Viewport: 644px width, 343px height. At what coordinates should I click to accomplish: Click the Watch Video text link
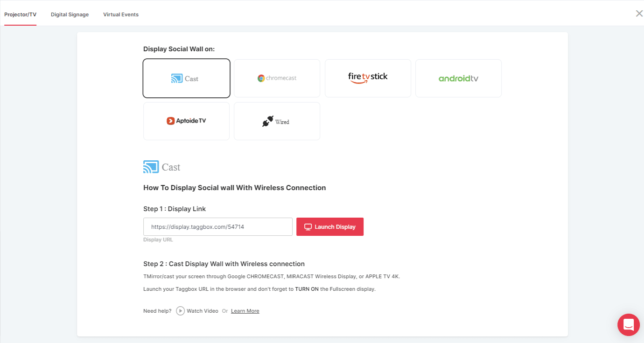click(203, 311)
